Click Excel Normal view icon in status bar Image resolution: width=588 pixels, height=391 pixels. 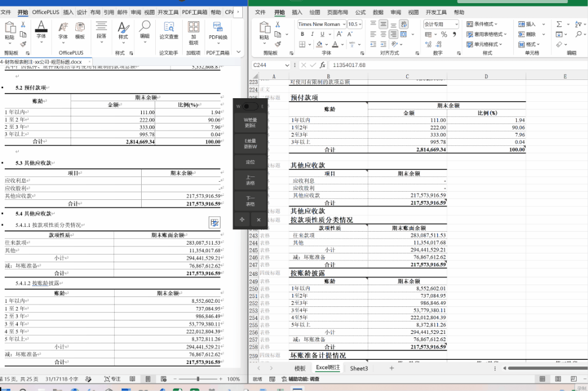542,379
